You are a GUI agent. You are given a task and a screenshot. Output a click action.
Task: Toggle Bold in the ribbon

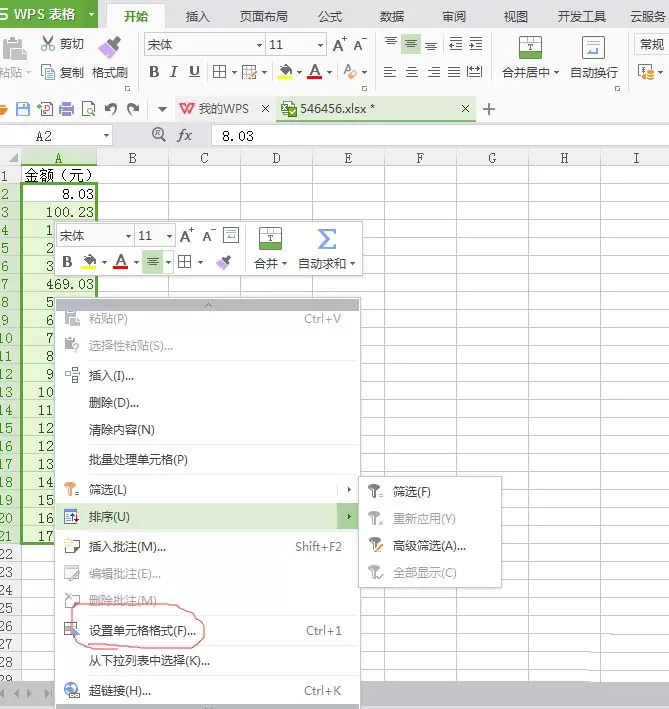[x=154, y=71]
